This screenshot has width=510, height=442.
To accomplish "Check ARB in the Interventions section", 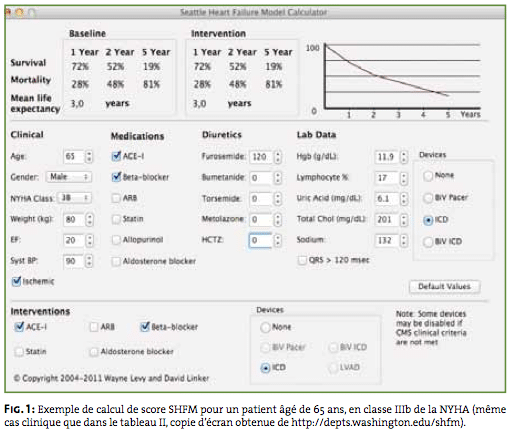I will coord(94,327).
